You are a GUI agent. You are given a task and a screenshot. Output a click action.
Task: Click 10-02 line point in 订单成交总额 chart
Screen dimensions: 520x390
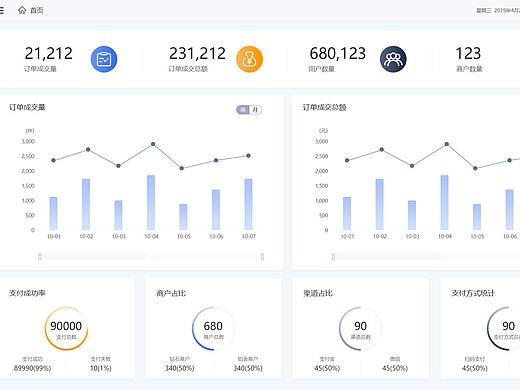click(x=382, y=150)
